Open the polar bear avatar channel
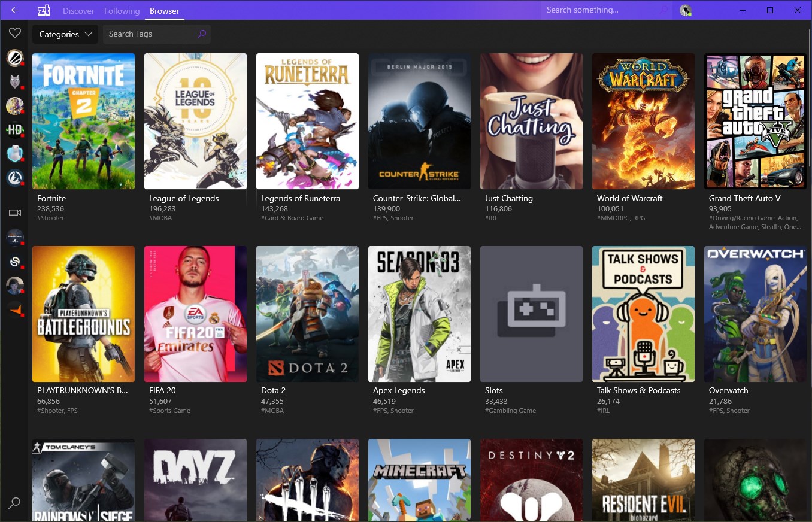The image size is (812, 522). point(14,154)
